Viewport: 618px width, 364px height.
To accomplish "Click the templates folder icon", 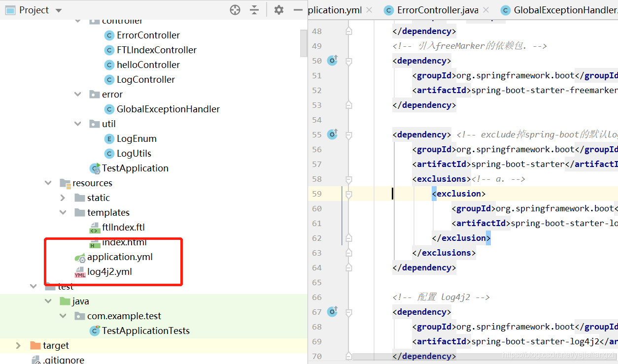I will point(80,213).
